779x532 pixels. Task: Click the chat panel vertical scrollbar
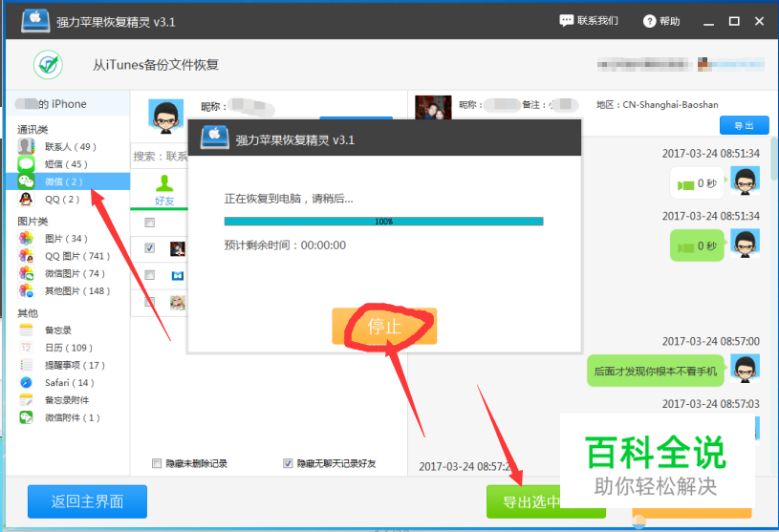click(774, 159)
